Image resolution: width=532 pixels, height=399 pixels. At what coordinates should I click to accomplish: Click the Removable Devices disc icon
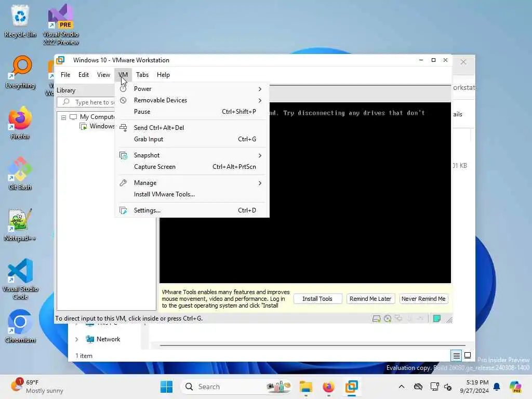(123, 100)
